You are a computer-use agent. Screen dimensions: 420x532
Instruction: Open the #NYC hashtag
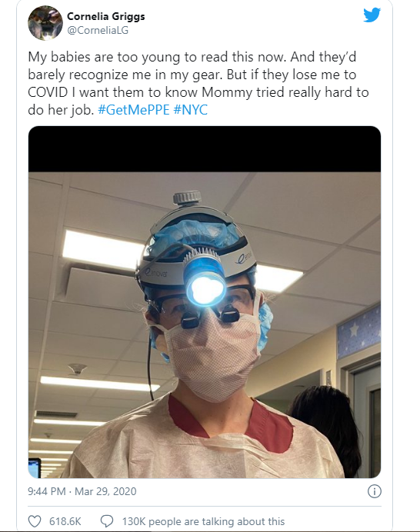click(191, 110)
